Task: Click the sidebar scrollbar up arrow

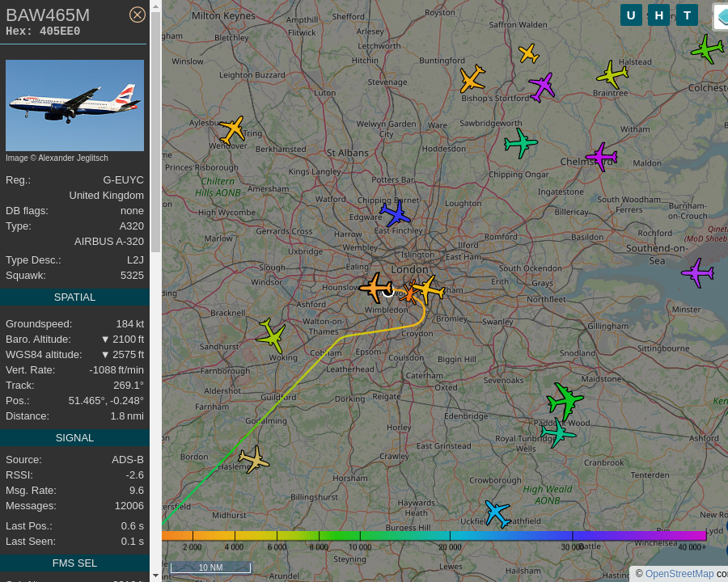Action: (155, 6)
